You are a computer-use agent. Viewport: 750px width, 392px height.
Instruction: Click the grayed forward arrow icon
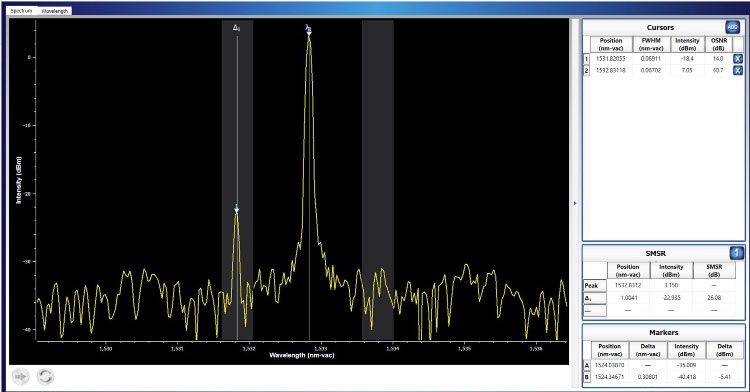tap(20, 377)
